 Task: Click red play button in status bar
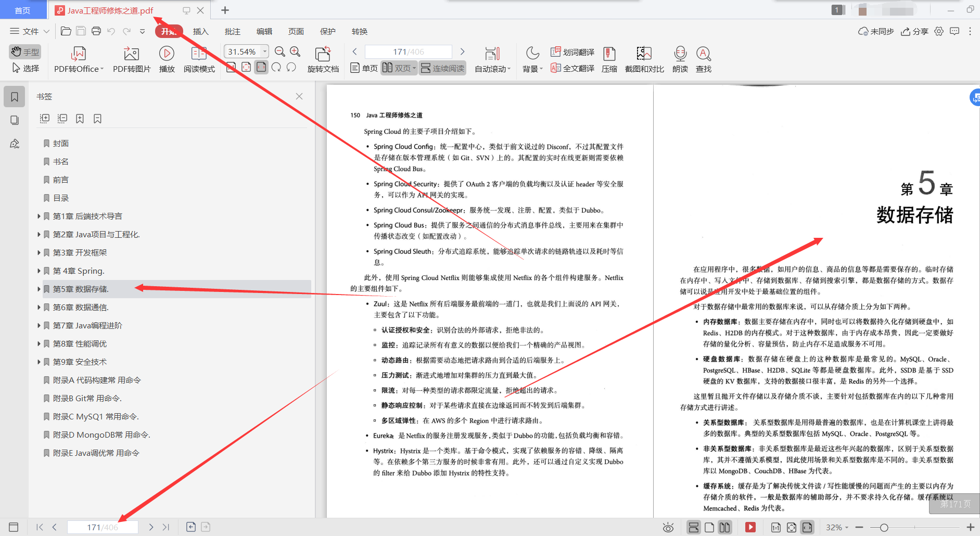(x=750, y=527)
